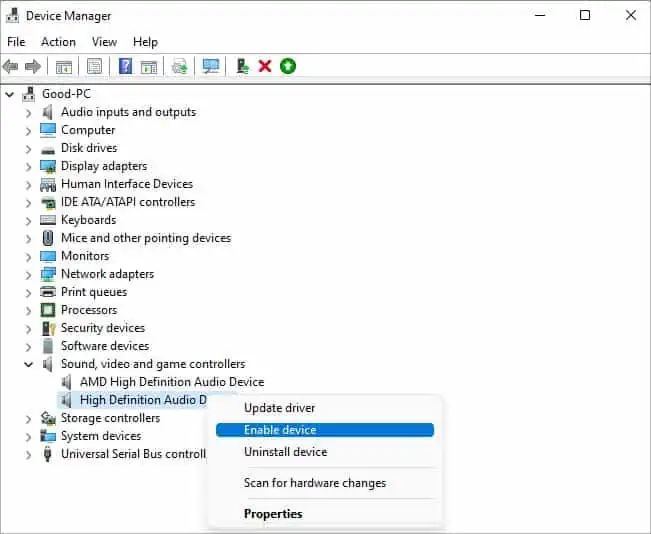
Task: Click the Computer category monitor icon
Action: pyautogui.click(x=48, y=130)
